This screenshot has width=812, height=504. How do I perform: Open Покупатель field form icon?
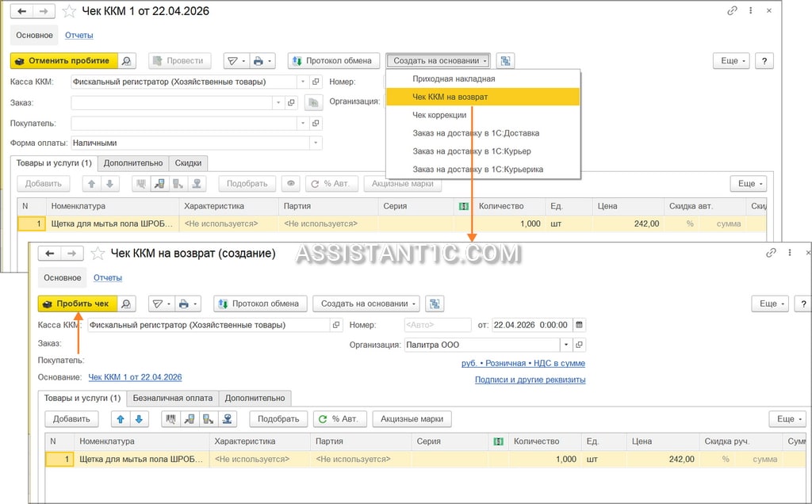(x=316, y=123)
